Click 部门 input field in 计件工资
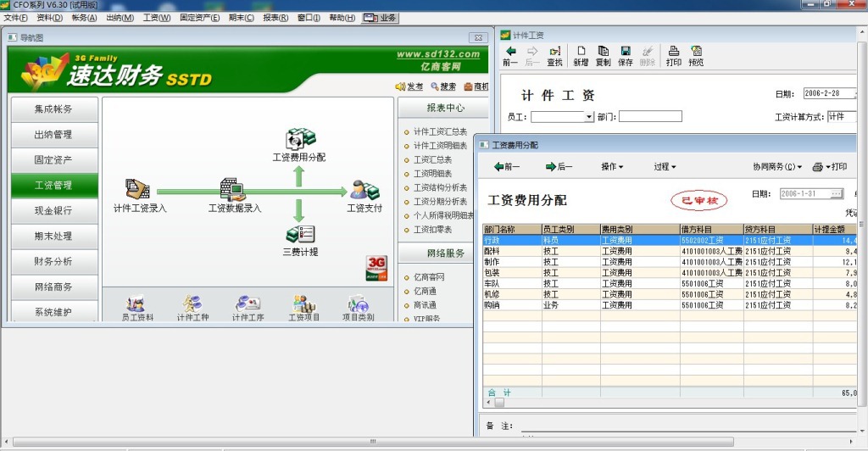Image resolution: width=868 pixels, height=451 pixels. pos(650,117)
